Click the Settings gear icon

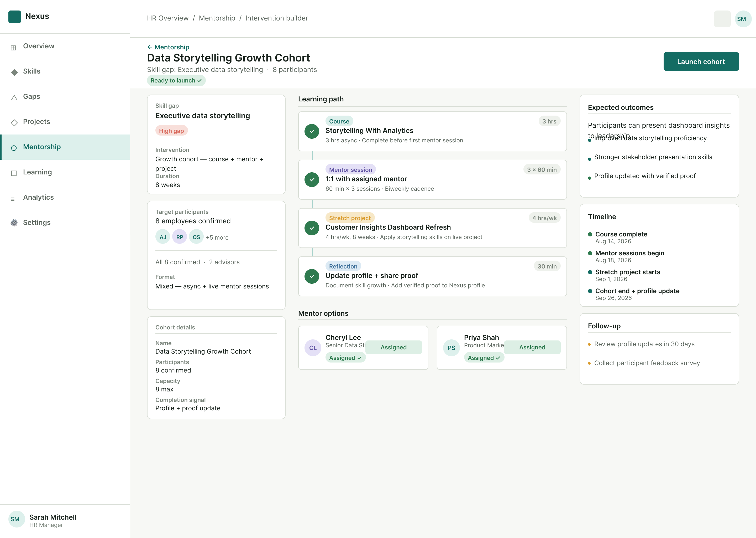coord(14,223)
